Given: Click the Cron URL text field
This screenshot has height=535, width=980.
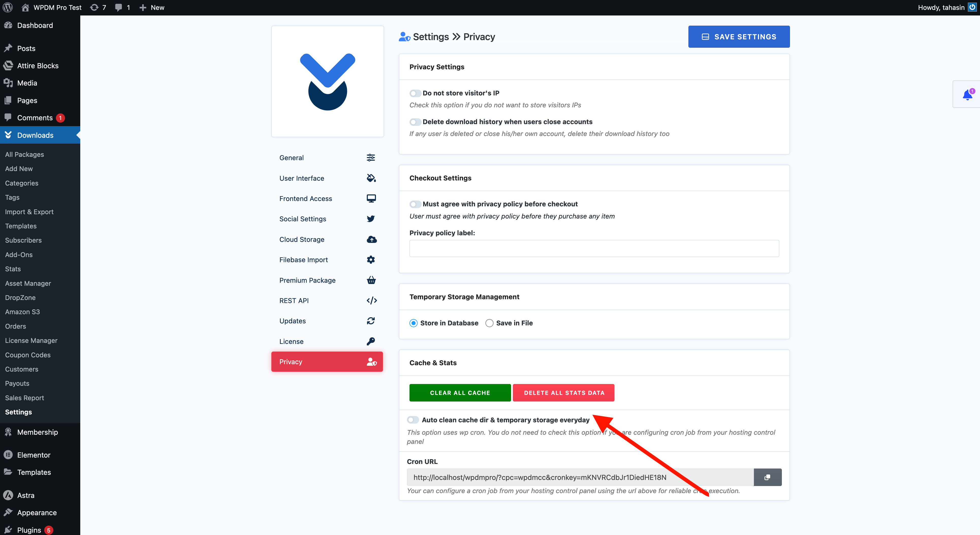Looking at the screenshot, I should point(580,477).
